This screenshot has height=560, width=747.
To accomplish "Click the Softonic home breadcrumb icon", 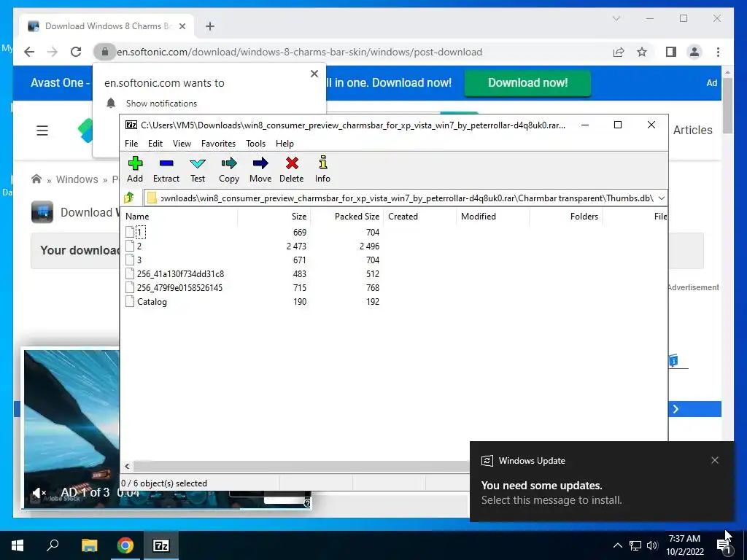I will coord(36,179).
